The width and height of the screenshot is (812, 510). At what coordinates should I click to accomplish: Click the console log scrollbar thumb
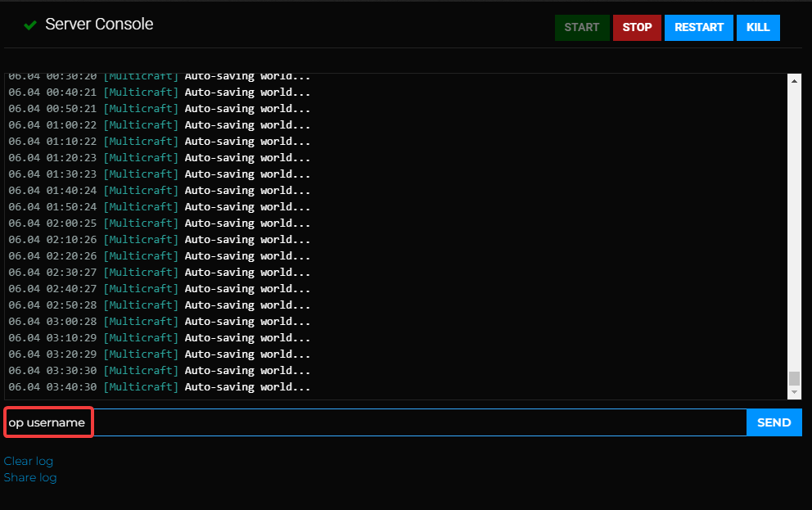(x=794, y=378)
